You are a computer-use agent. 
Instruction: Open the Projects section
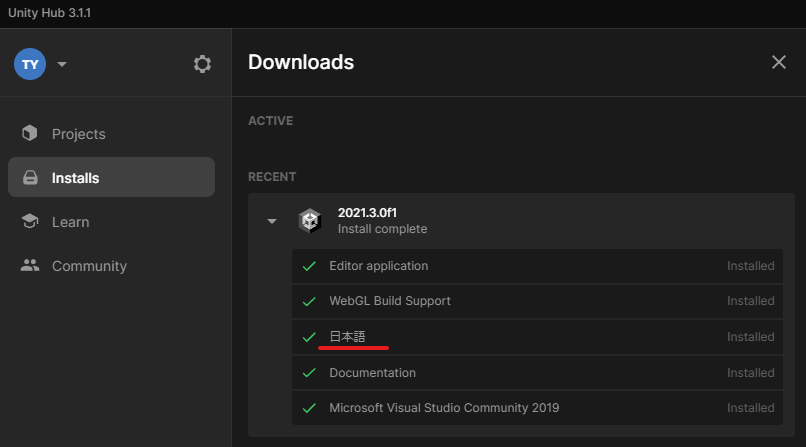tap(78, 134)
